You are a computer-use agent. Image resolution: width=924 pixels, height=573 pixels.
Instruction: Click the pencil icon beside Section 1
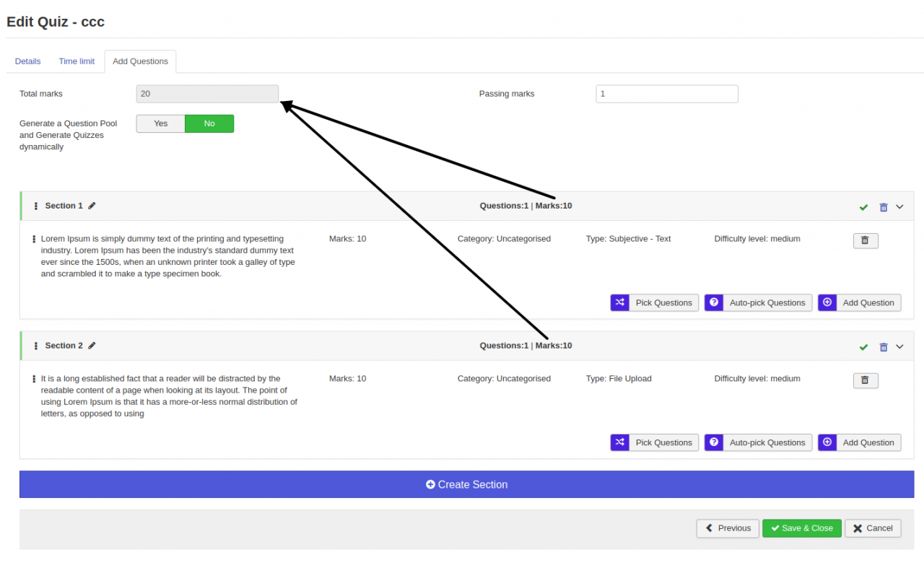tap(92, 206)
